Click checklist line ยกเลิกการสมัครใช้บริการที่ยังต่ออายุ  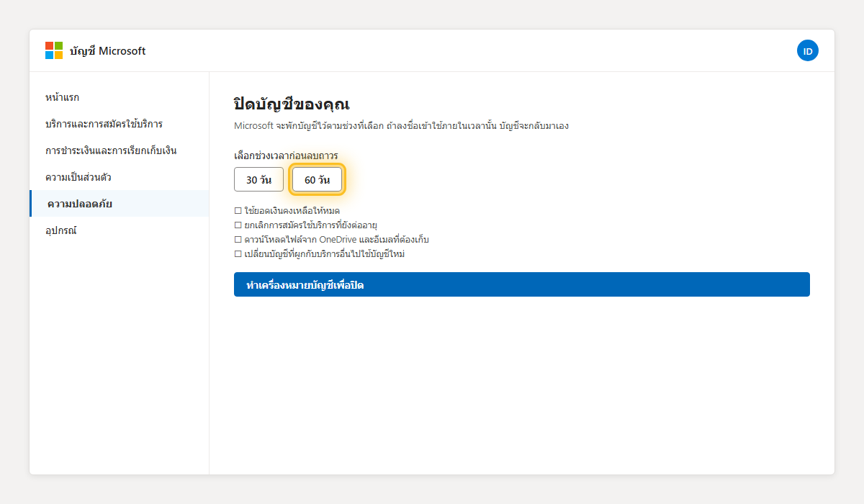point(306,225)
